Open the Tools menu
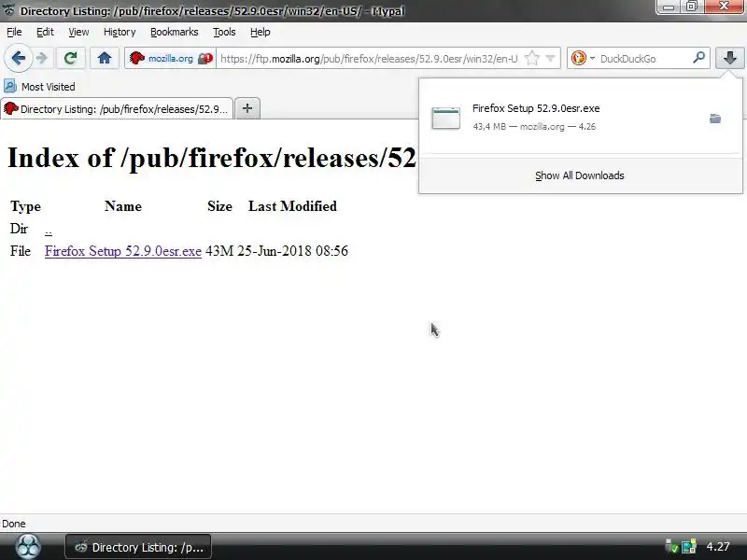747x560 pixels. 224,32
